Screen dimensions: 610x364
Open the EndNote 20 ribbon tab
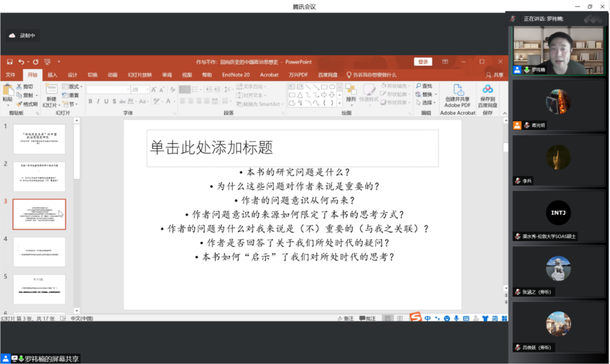coord(235,75)
